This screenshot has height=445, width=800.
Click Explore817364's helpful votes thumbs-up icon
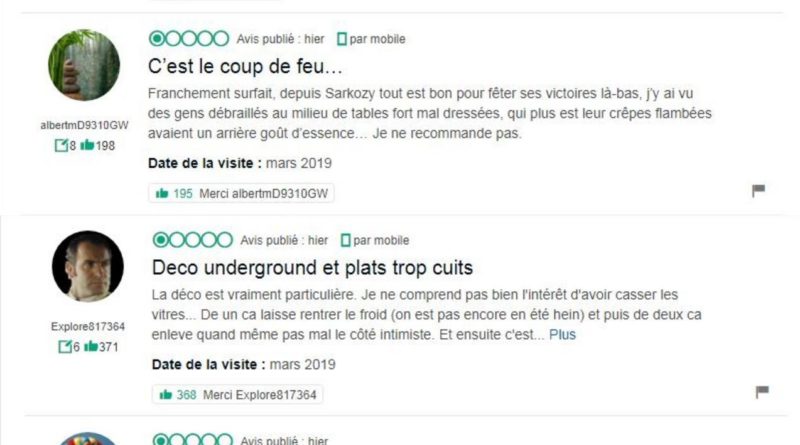(92, 347)
